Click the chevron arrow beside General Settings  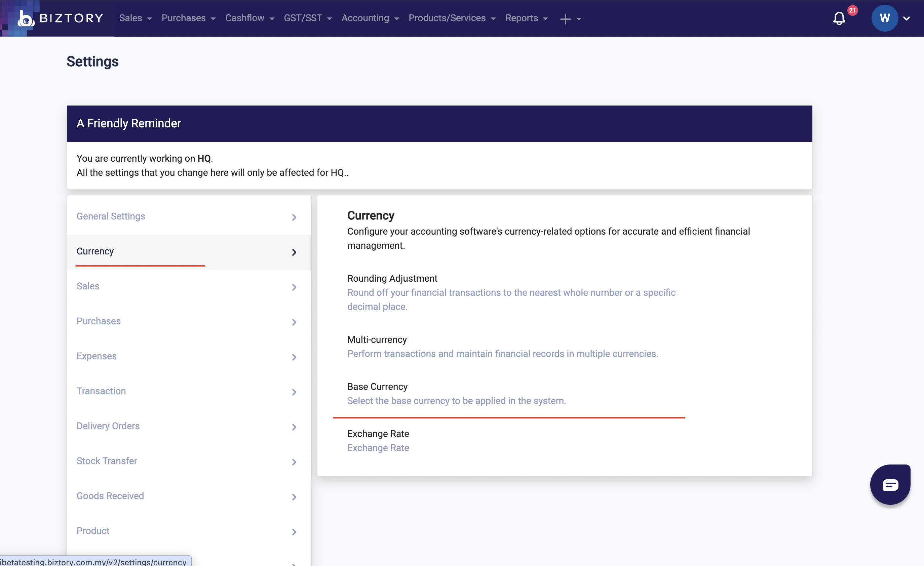pyautogui.click(x=294, y=217)
